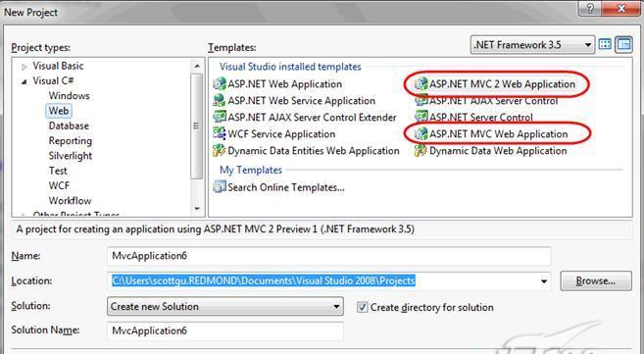
Task: Switch templates to small icons view
Action: (623, 44)
